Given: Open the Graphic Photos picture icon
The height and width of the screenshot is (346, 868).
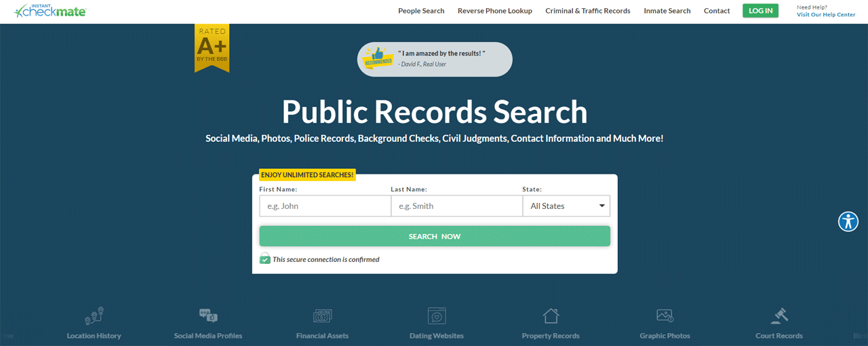Looking at the screenshot, I should click(665, 316).
